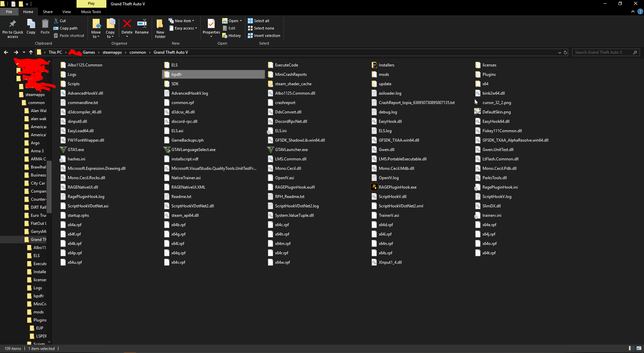Switch to details view in status bar

point(631,348)
